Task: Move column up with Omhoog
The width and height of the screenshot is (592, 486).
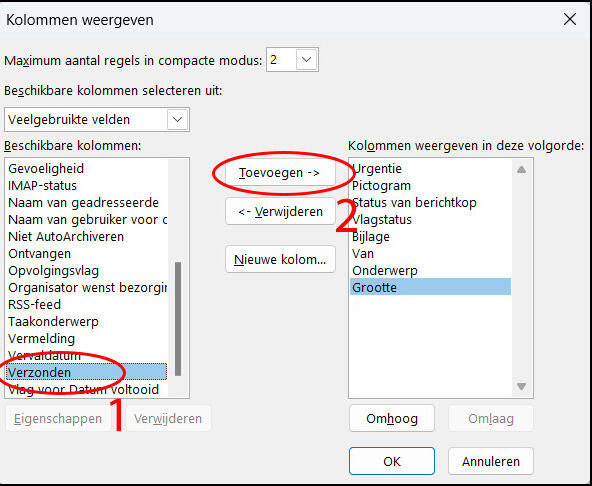Action: [392, 418]
